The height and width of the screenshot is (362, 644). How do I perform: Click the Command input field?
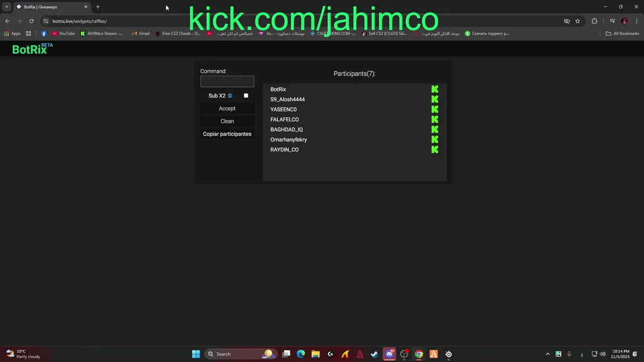227,81
